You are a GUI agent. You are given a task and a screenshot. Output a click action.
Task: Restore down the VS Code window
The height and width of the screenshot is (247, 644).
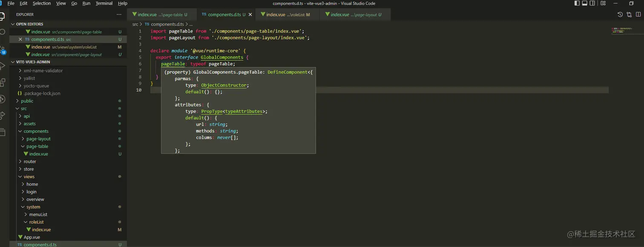pyautogui.click(x=631, y=3)
